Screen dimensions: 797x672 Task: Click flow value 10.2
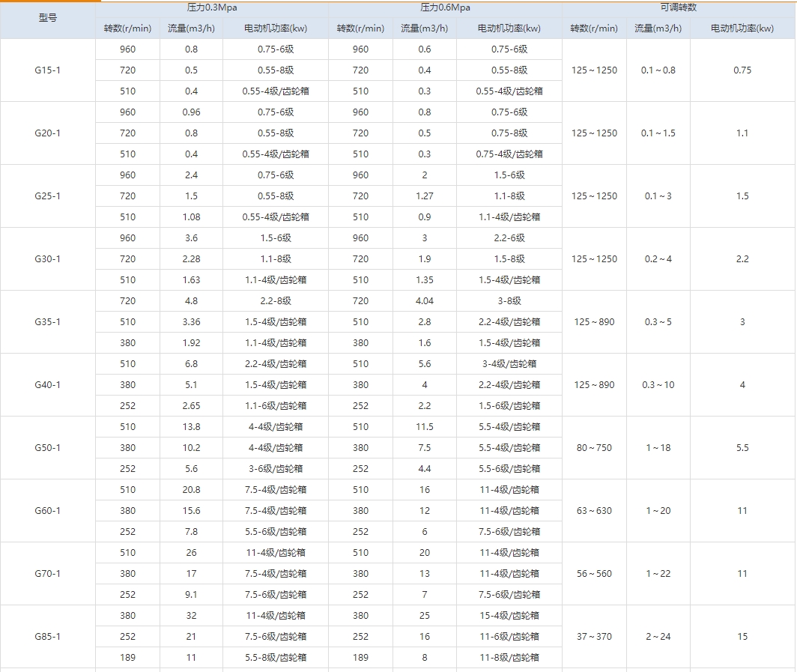tap(191, 448)
